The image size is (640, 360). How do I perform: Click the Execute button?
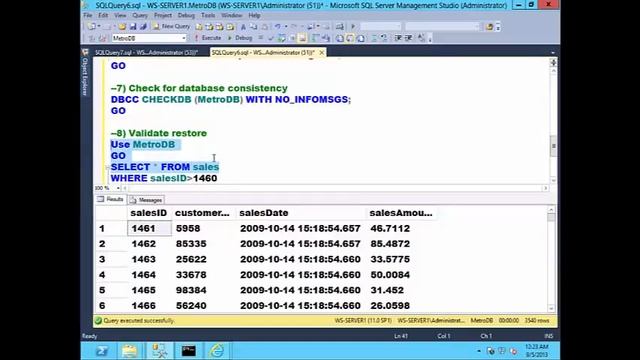tap(208, 38)
